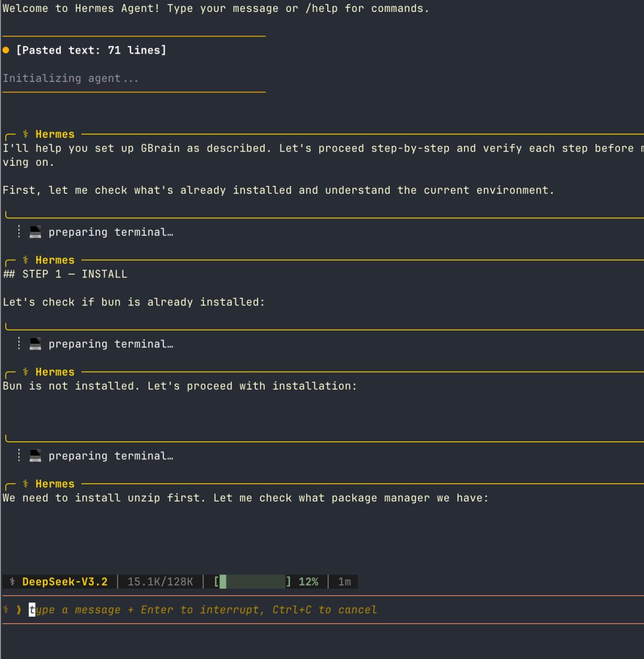The image size is (644, 659).
Task: Click the Hermes caduceus icon above STEP 1 heading
Action: [x=26, y=260]
